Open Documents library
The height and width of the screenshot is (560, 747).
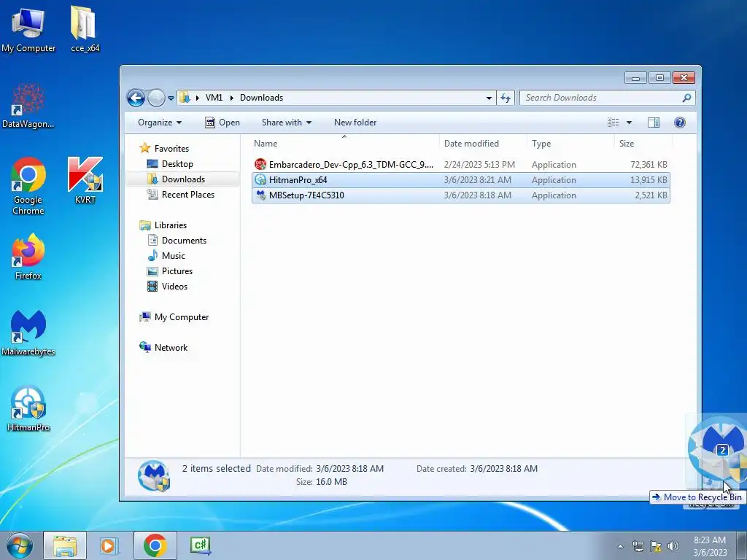pyautogui.click(x=177, y=241)
